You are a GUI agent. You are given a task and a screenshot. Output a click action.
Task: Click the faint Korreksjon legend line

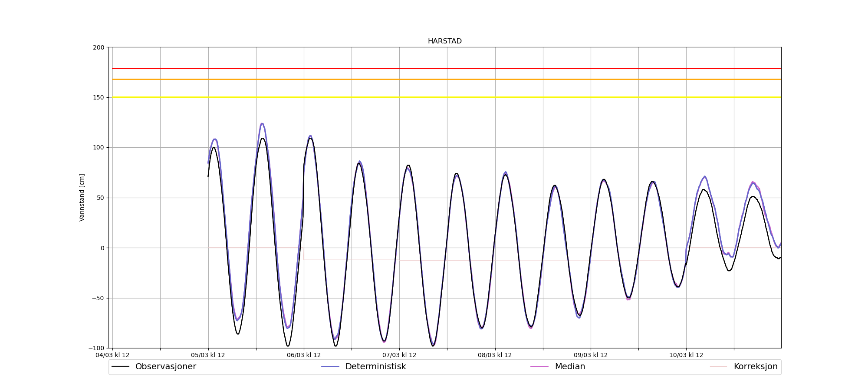(x=718, y=367)
